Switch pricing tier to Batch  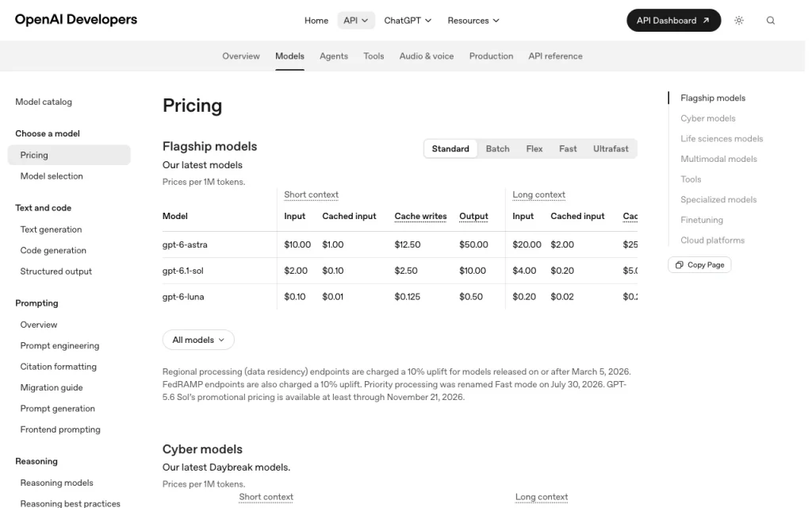coord(497,148)
